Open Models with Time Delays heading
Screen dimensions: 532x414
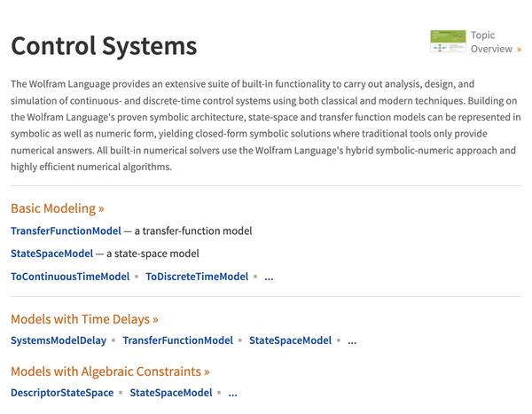point(84,319)
